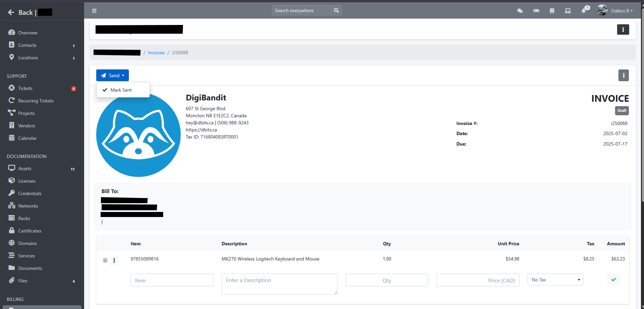Click item code 97855089816
This screenshot has height=309, width=644.
tap(145, 259)
